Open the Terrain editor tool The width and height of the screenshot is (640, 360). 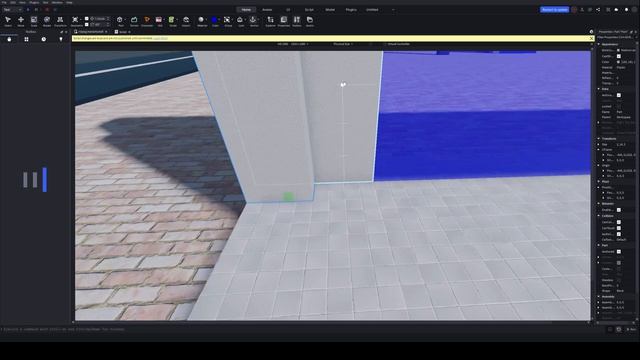[x=134, y=21]
